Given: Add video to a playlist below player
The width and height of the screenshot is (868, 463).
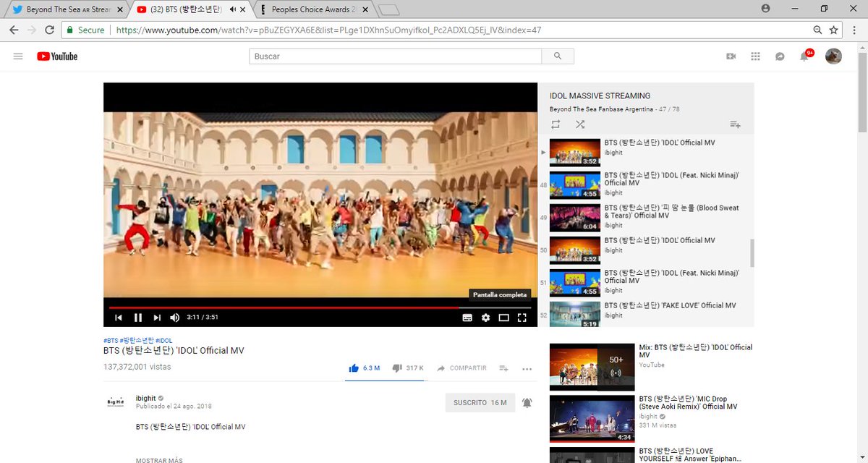Looking at the screenshot, I should [503, 368].
